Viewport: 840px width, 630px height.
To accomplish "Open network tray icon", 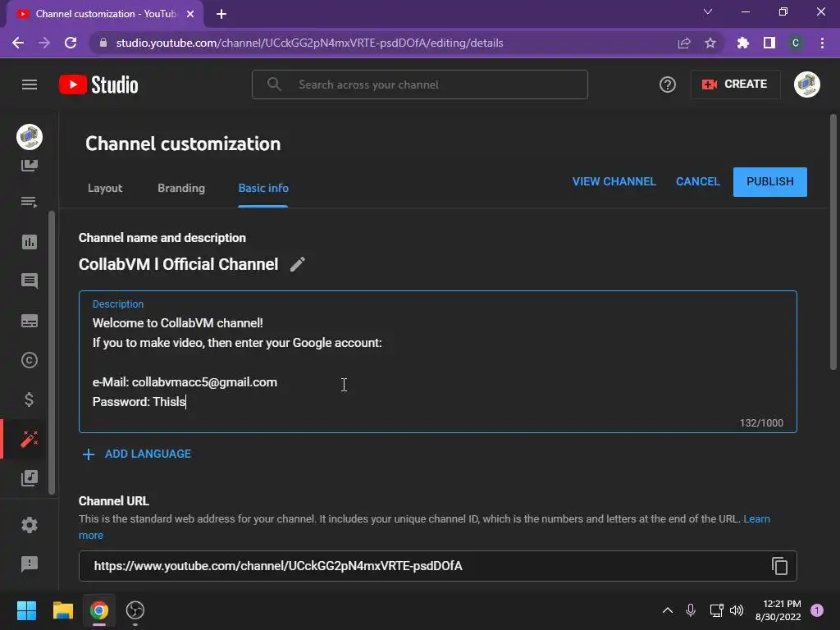I will pyautogui.click(x=715, y=610).
